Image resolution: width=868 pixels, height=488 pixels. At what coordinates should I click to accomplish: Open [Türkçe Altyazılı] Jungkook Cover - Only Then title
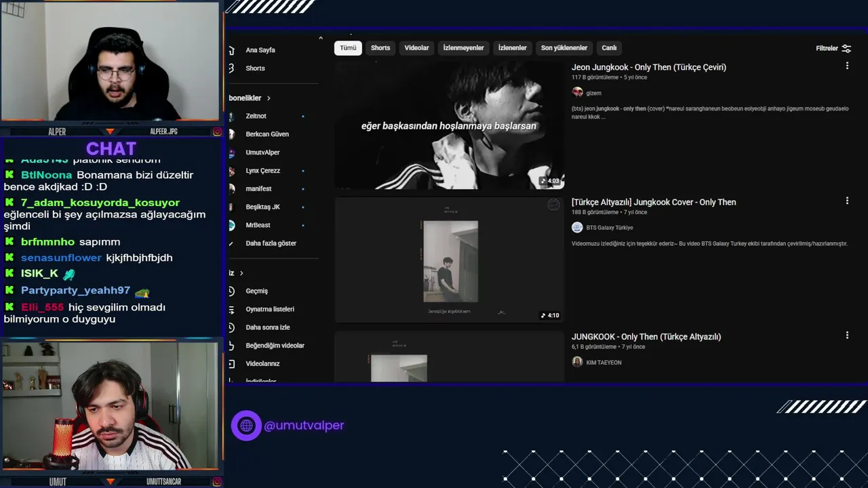pyautogui.click(x=654, y=202)
